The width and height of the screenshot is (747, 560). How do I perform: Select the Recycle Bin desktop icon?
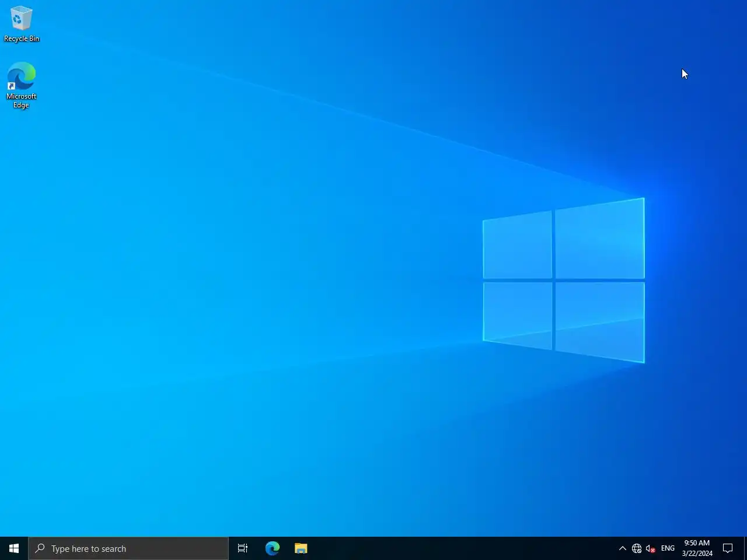pos(22,24)
